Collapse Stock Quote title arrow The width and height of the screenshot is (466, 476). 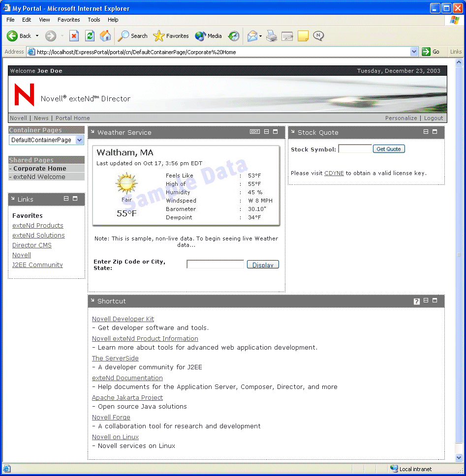(x=292, y=132)
